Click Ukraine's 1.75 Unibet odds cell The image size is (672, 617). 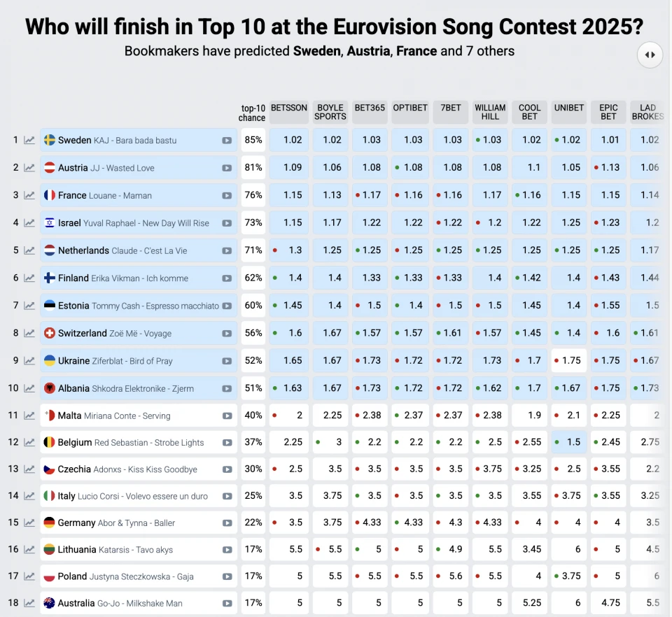[568, 360]
